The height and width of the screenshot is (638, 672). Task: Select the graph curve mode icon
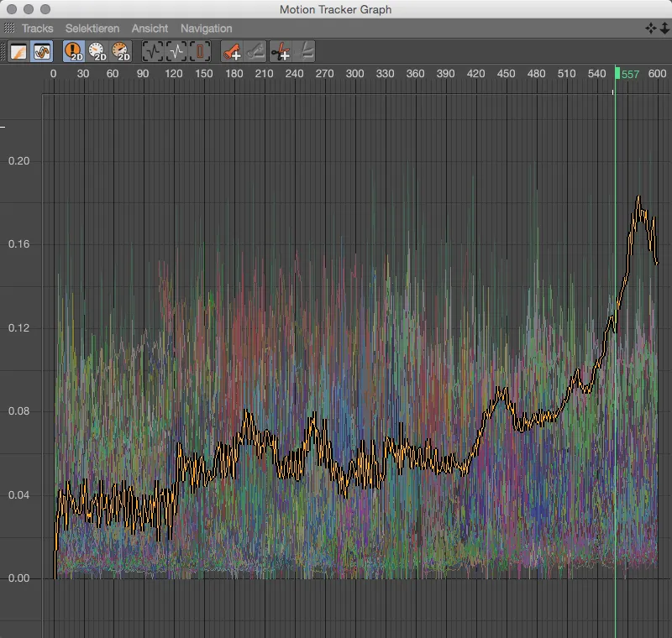point(41,52)
